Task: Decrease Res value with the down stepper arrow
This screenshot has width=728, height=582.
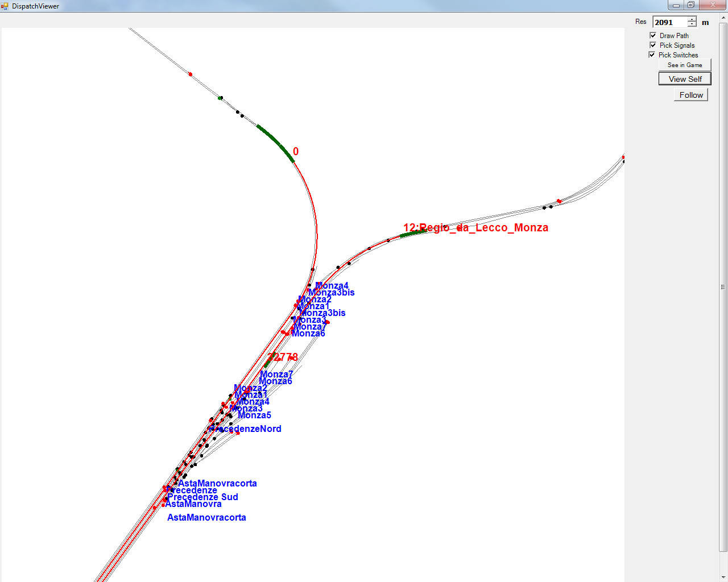Action: [x=692, y=24]
